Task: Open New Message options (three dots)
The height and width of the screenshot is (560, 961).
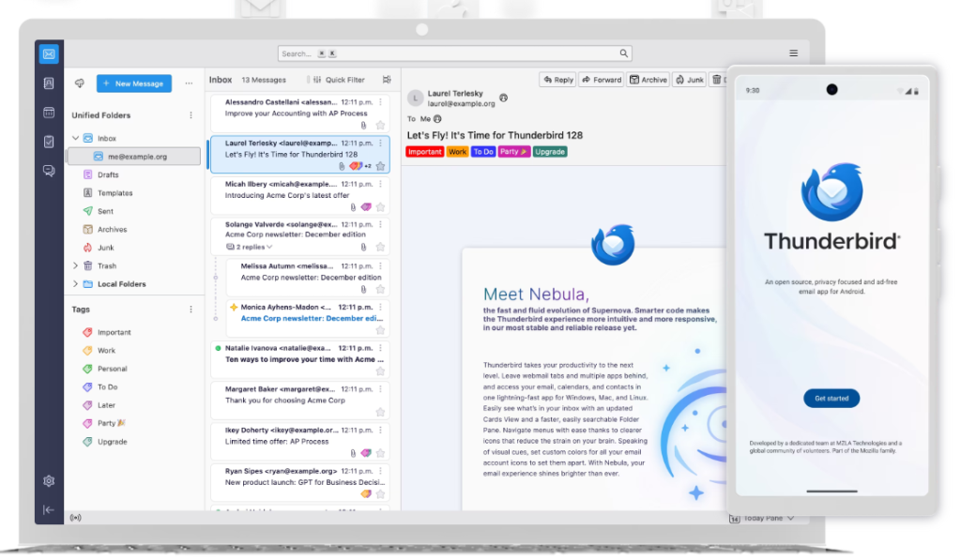Action: [189, 83]
